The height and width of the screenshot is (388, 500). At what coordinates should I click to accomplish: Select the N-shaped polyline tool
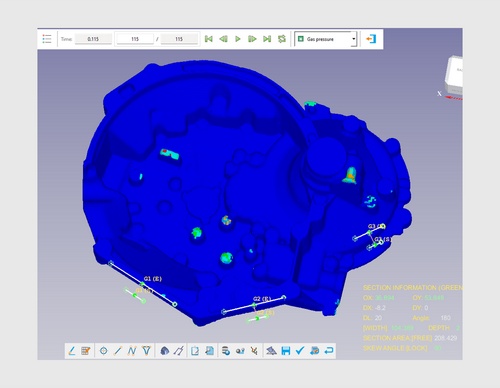click(132, 351)
